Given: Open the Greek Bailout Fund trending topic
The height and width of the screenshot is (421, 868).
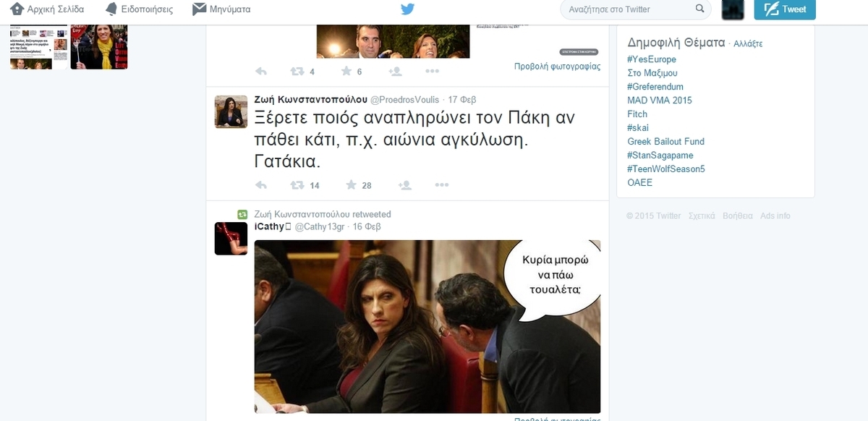Looking at the screenshot, I should tap(665, 142).
